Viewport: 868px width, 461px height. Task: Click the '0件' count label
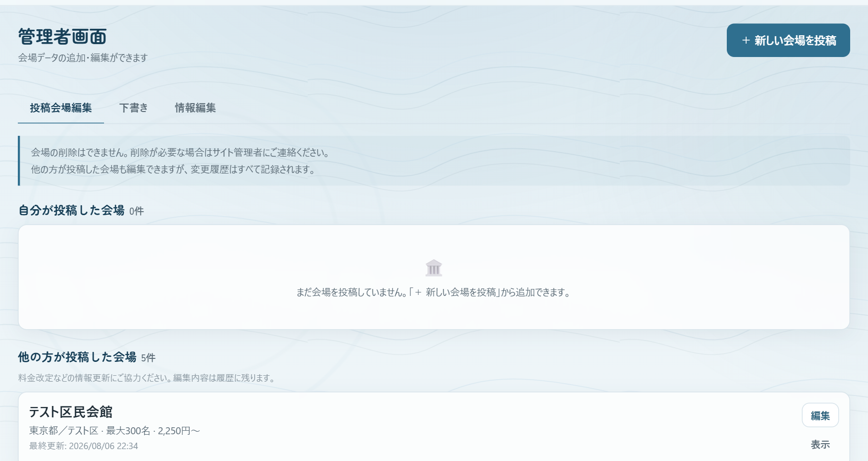tap(136, 211)
